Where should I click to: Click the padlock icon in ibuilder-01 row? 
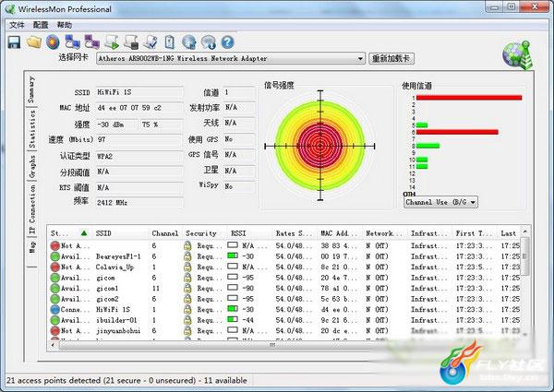click(x=187, y=320)
